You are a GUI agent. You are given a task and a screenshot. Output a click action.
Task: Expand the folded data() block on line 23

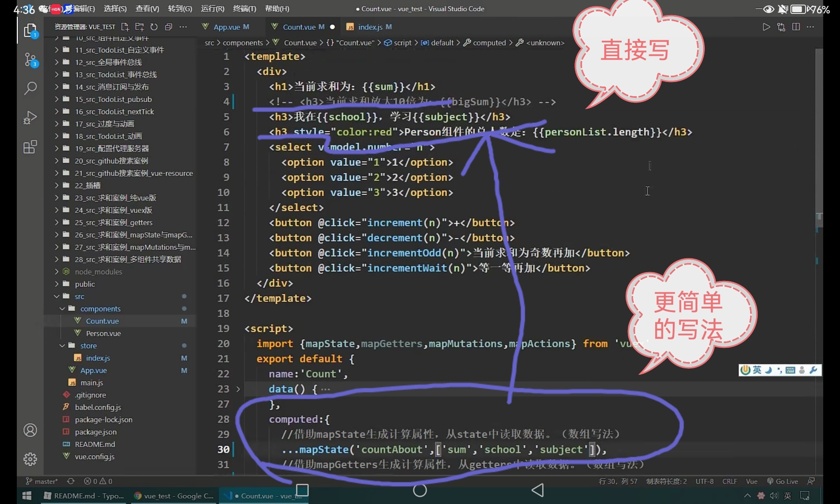coord(238,389)
